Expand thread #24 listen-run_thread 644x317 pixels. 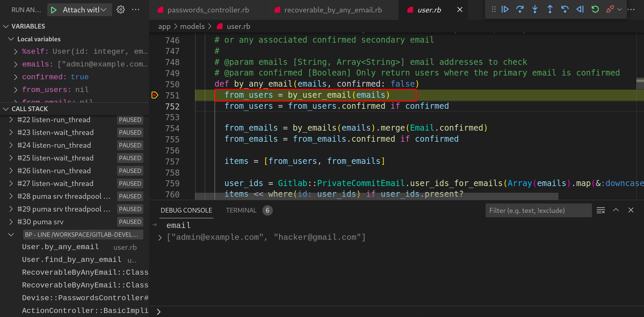[x=11, y=145]
